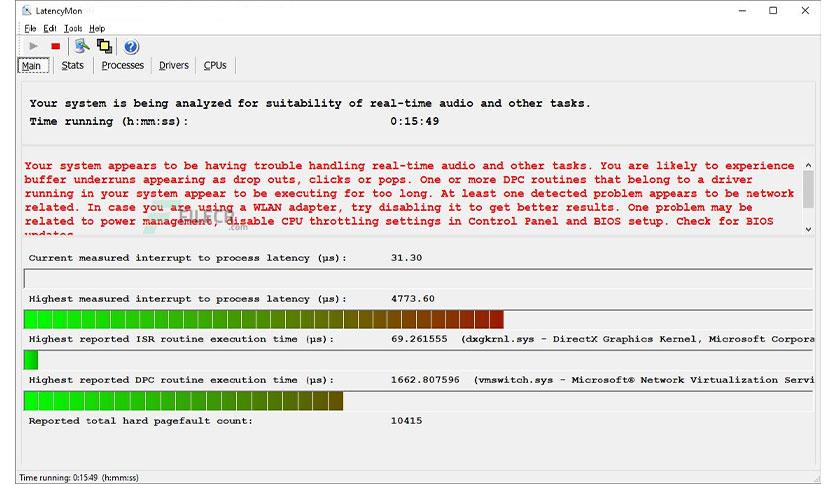This screenshot has width=836, height=484.
Task: Switch to the Processes tab
Action: [123, 65]
